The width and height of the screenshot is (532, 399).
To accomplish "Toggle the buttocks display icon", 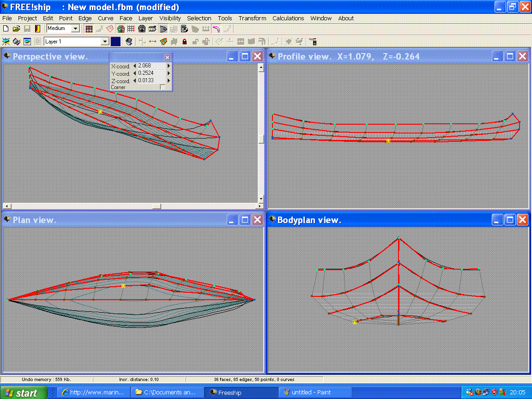I will (152, 29).
